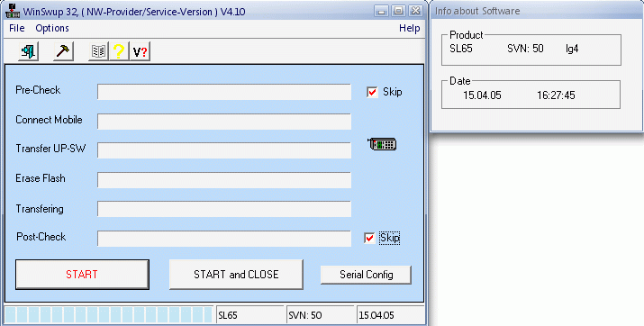Click the status bar segmented progress bar
The width and height of the screenshot is (644, 326).
coord(109,315)
